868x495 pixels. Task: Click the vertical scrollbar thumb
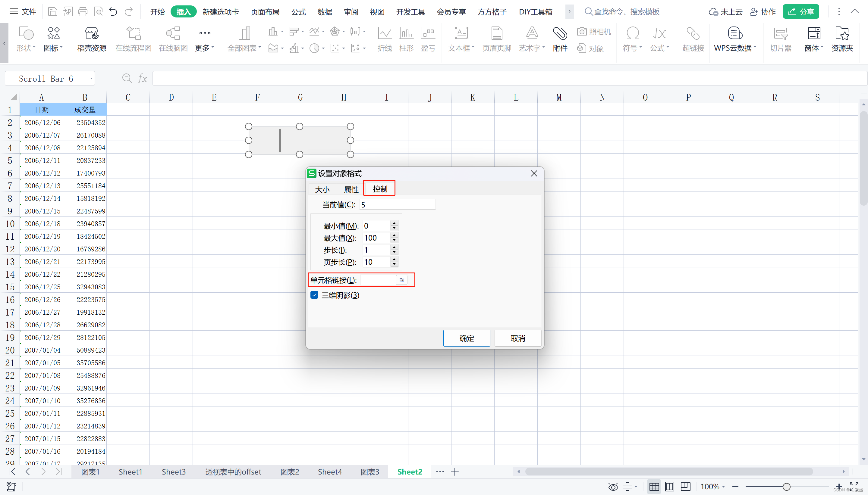tap(863, 158)
